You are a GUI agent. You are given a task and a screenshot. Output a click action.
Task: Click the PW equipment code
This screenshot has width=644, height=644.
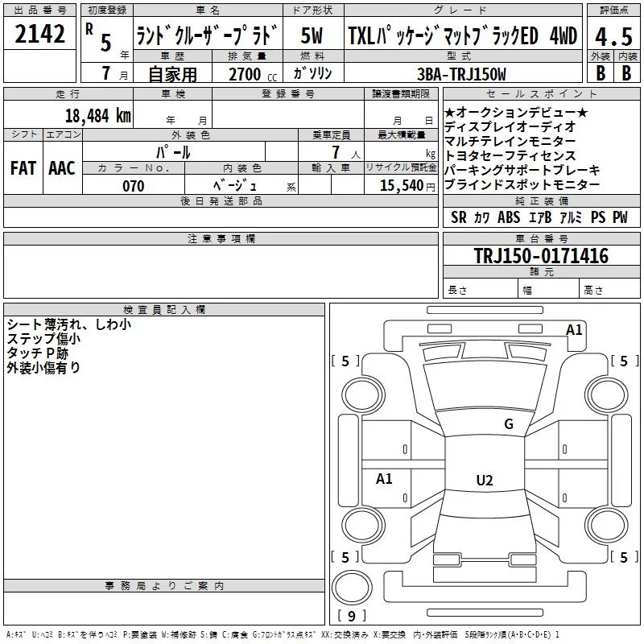pyautogui.click(x=620, y=217)
